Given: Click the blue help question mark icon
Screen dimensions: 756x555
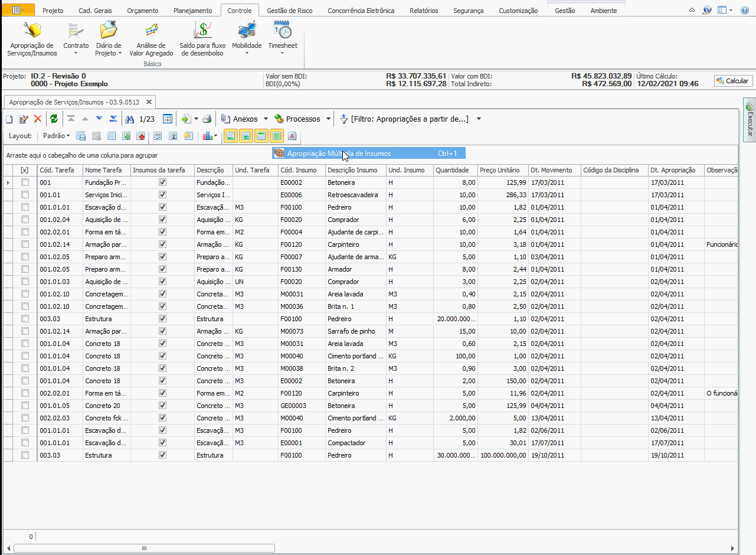Looking at the screenshot, I should [x=745, y=11].
